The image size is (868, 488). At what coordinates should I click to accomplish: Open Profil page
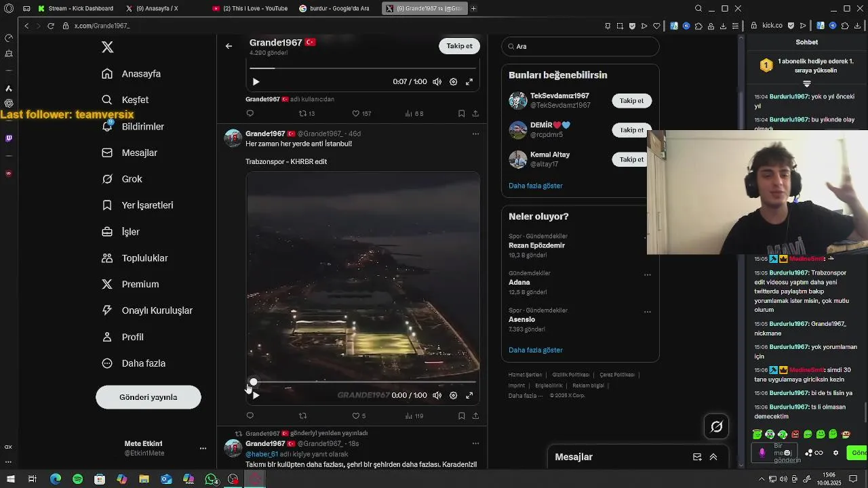tap(123, 337)
